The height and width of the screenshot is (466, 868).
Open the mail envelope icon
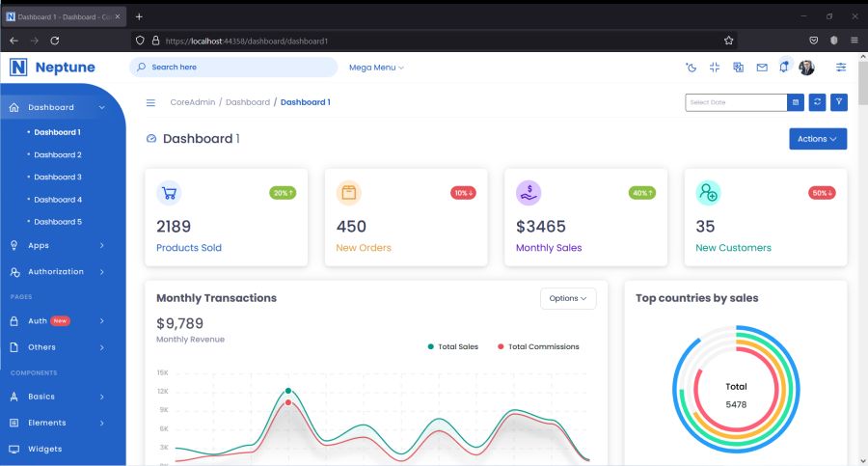[x=762, y=68]
